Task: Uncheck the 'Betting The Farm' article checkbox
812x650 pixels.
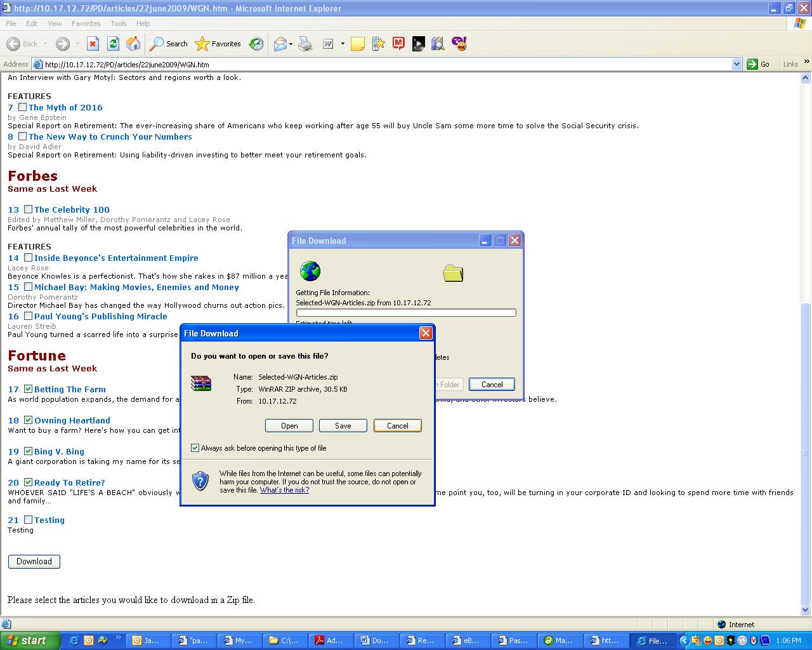Action: [x=28, y=389]
